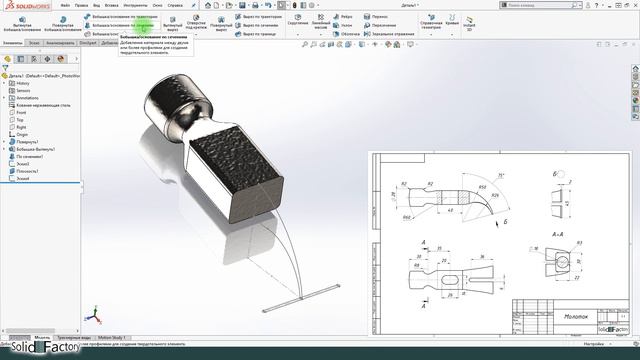This screenshot has height=360, width=640.
Task: Click the Print icon in top toolbar
Action: click(255, 5)
